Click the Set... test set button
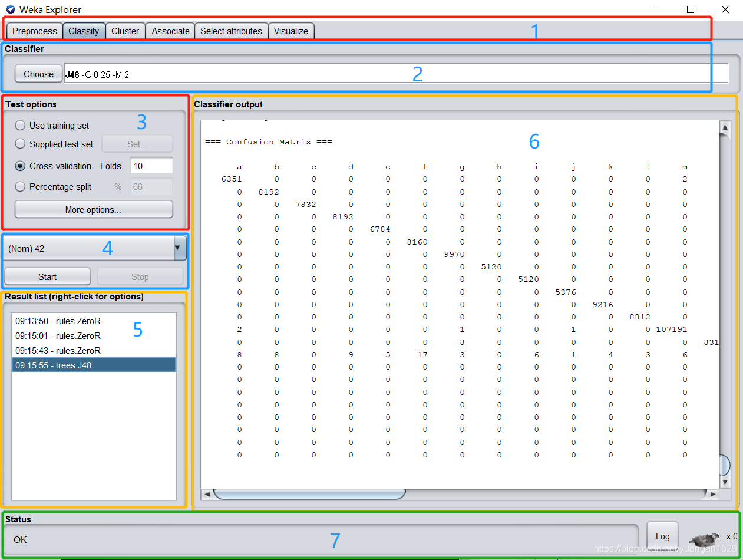The width and height of the screenshot is (743, 560). [137, 144]
